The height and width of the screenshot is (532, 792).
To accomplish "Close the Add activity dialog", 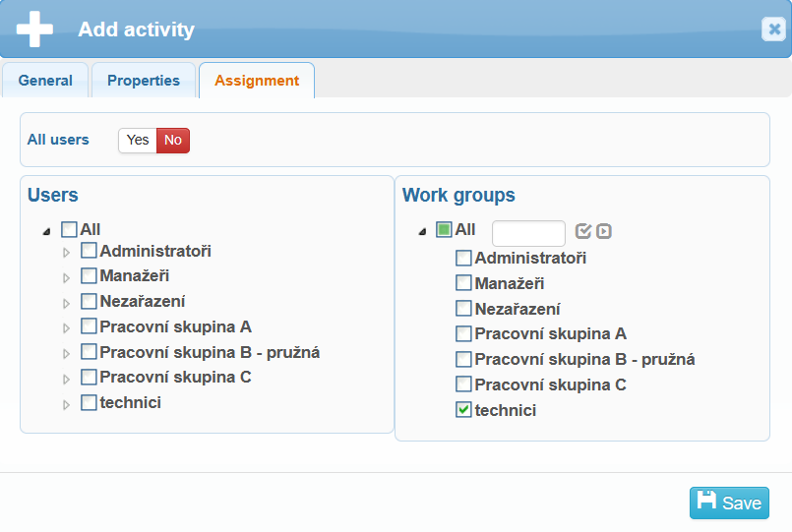I will [x=773, y=30].
